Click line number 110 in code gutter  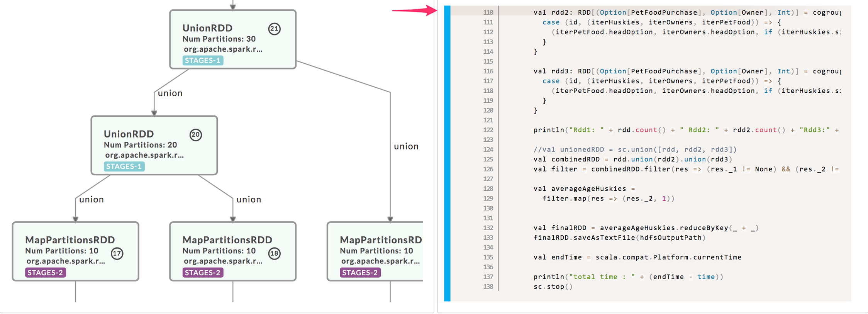click(488, 12)
